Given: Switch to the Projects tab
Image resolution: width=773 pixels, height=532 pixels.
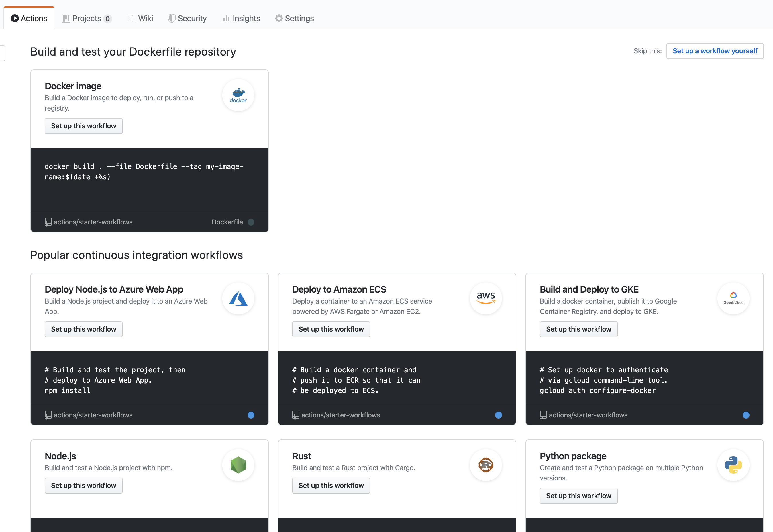Looking at the screenshot, I should coord(87,18).
